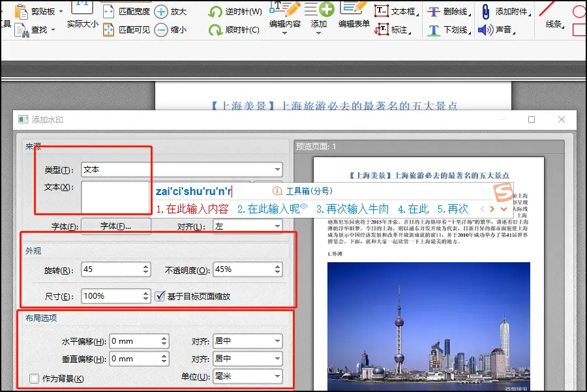Click the Find (查找) tool
Screen dimensions: 587x392
click(35, 29)
